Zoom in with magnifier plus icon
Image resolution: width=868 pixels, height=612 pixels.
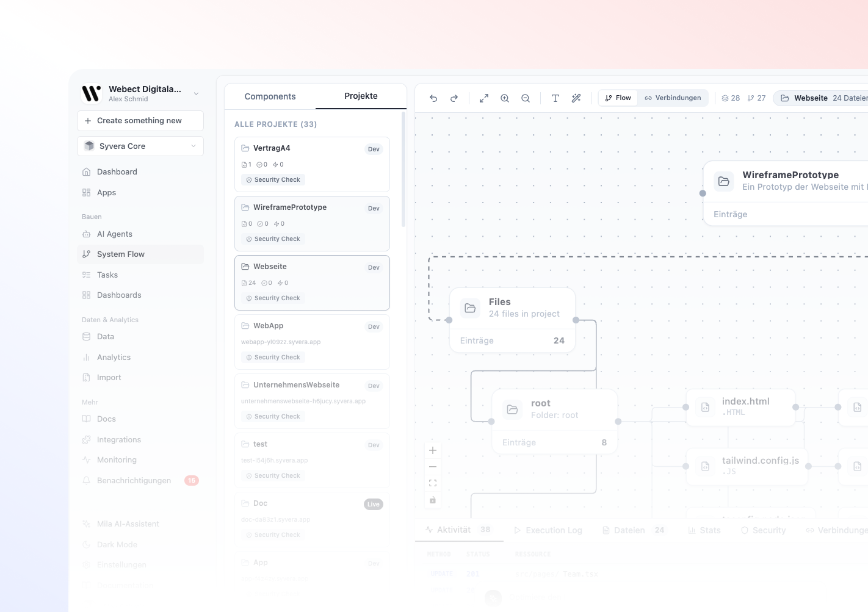tap(505, 98)
